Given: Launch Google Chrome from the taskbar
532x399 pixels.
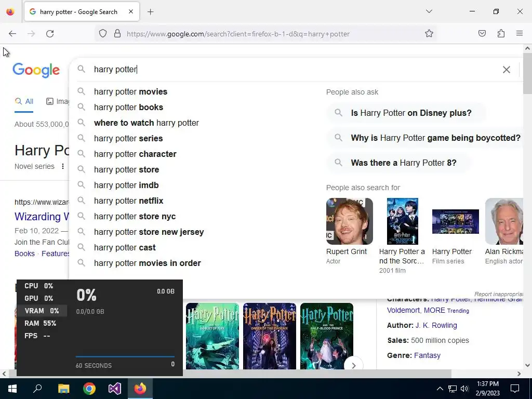Looking at the screenshot, I should pyautogui.click(x=89, y=389).
